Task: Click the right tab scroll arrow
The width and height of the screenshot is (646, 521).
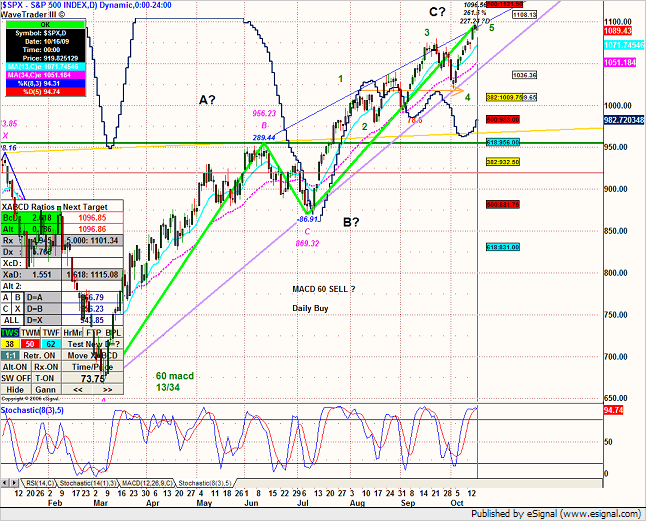Action: pos(14,483)
